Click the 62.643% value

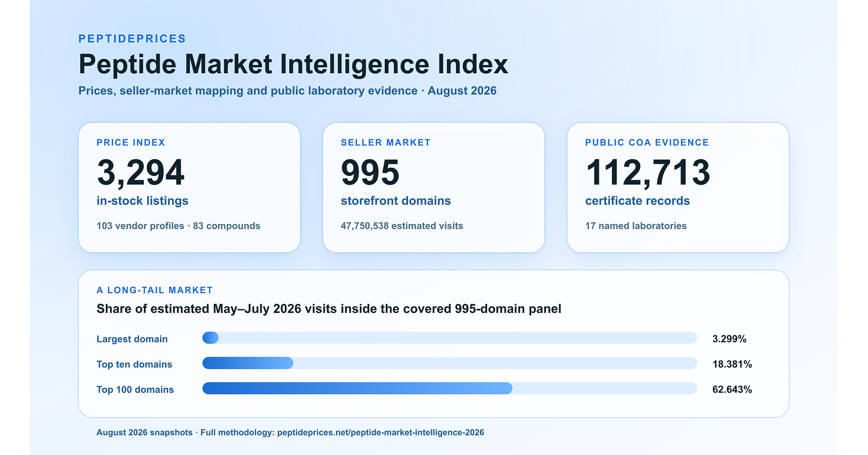(x=732, y=389)
